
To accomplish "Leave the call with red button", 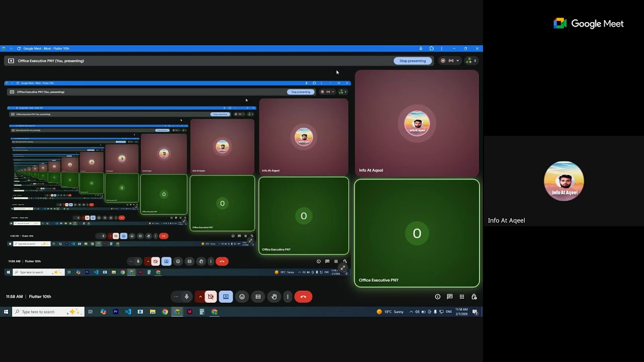I will click(x=303, y=297).
